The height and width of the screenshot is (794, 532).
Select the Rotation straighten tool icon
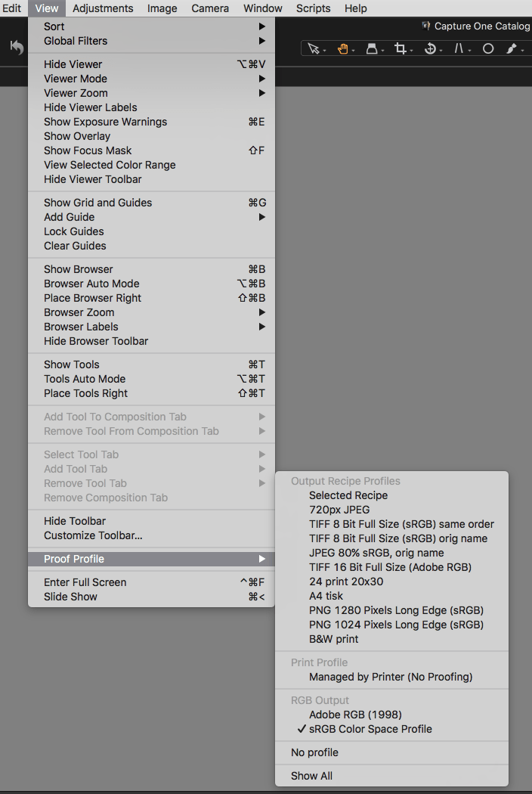430,48
